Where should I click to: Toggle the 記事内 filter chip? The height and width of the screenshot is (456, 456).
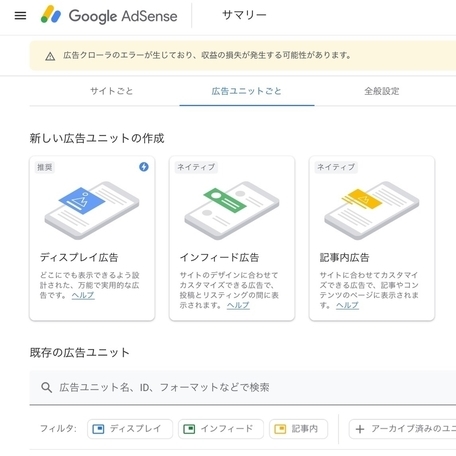pos(299,429)
